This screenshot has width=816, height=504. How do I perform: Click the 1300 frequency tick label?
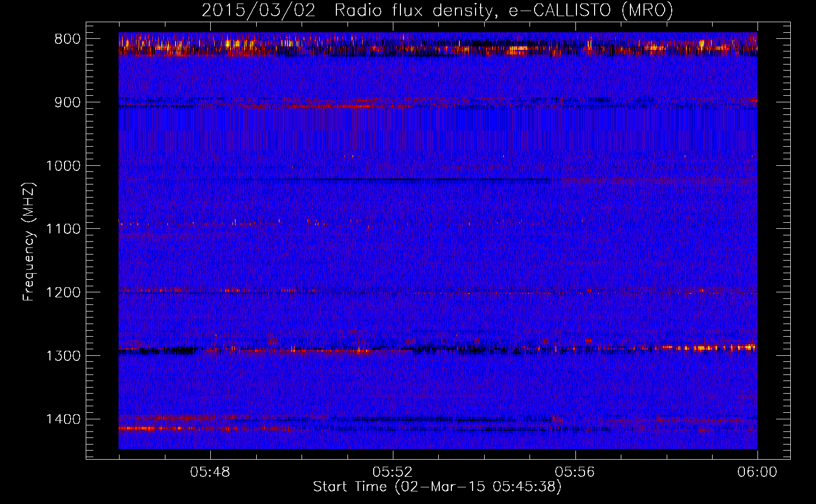tap(64, 356)
